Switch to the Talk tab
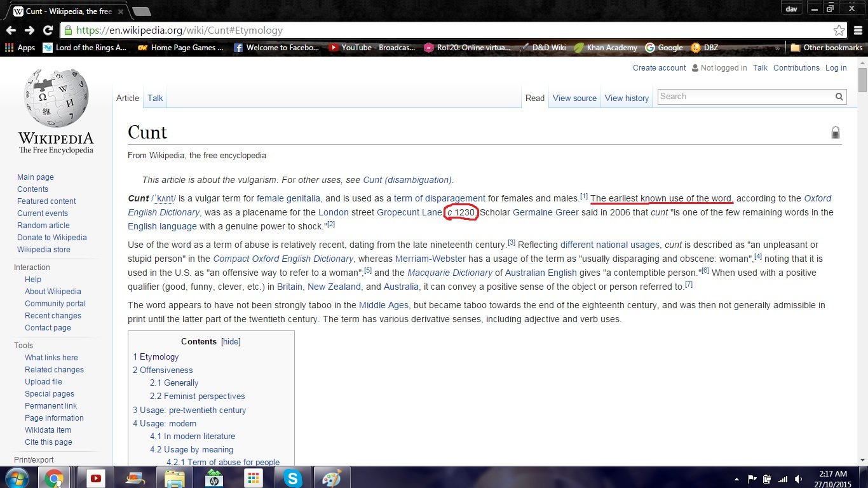Screen dimensions: 868x488 pyautogui.click(x=155, y=98)
